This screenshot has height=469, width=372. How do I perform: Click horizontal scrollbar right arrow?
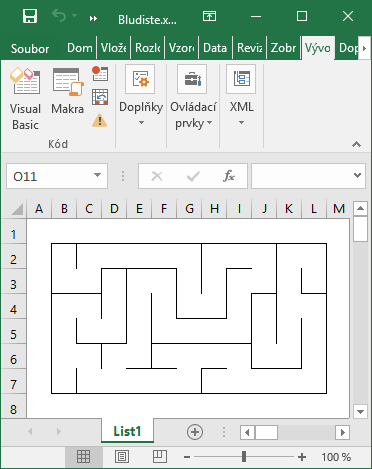(x=342, y=432)
